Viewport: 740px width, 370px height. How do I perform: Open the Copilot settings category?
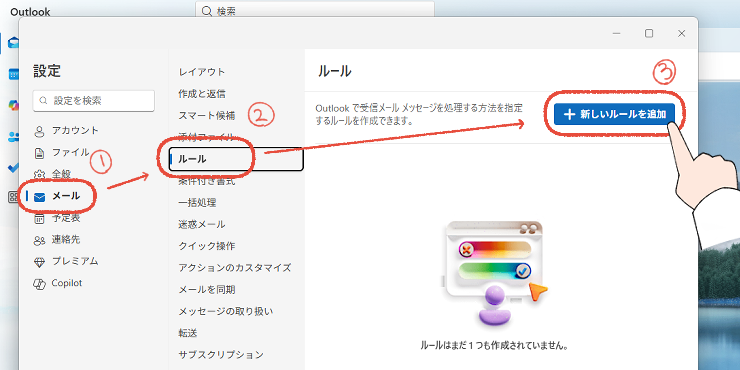coord(58,283)
